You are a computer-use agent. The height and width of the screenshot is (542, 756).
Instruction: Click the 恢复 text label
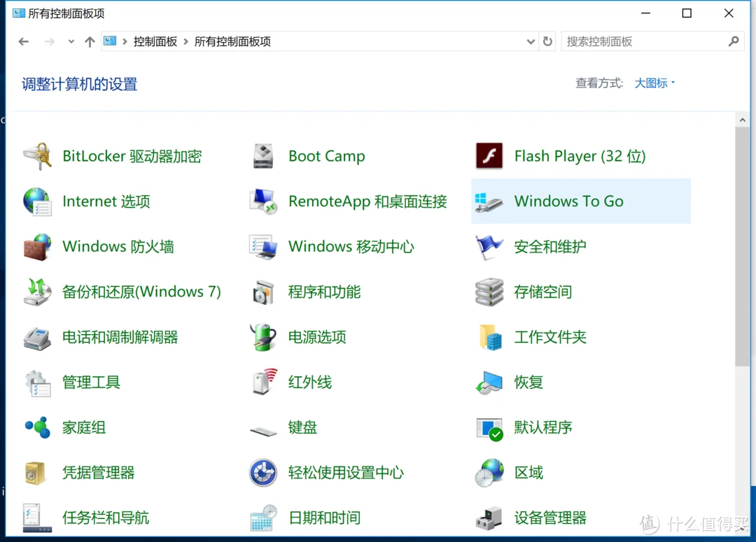(528, 383)
